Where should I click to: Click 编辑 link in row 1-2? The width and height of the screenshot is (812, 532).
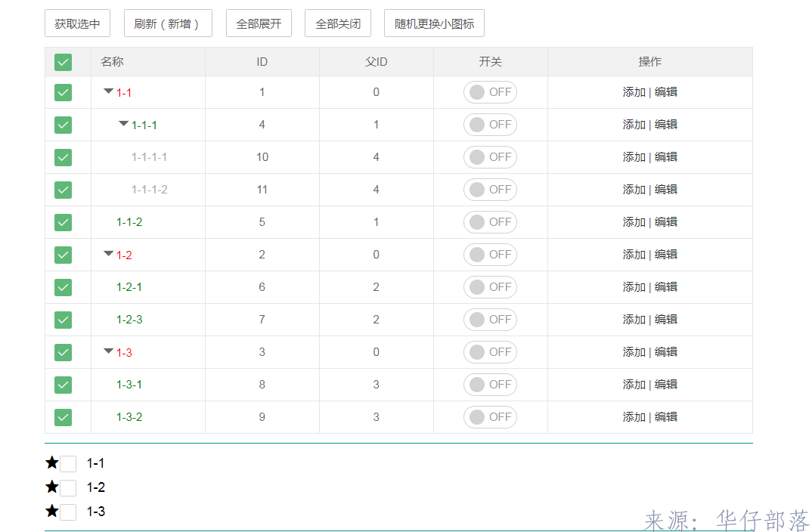point(666,255)
